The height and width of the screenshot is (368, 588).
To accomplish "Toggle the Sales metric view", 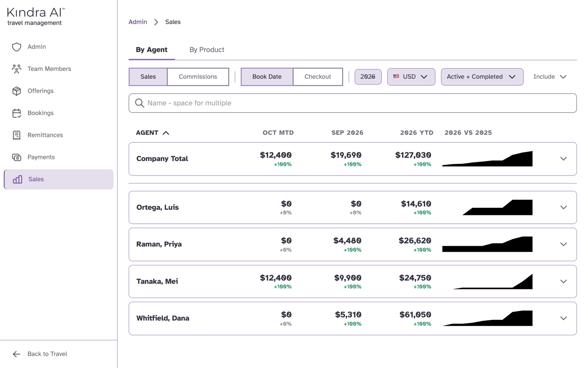I will coord(148,77).
